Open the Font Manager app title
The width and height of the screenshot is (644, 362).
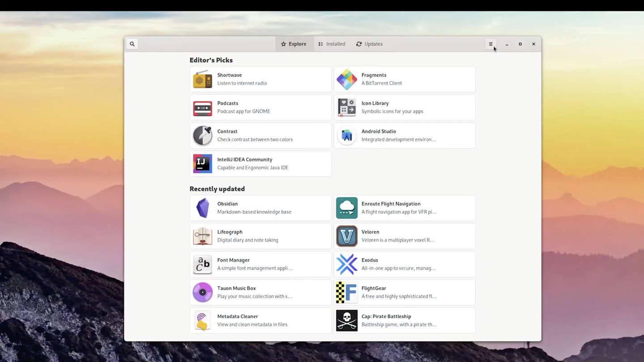233,260
